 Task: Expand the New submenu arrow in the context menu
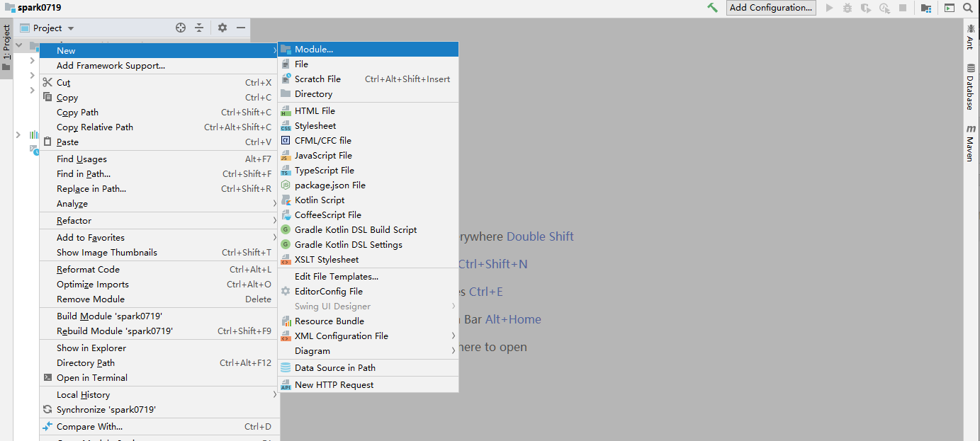[x=274, y=50]
